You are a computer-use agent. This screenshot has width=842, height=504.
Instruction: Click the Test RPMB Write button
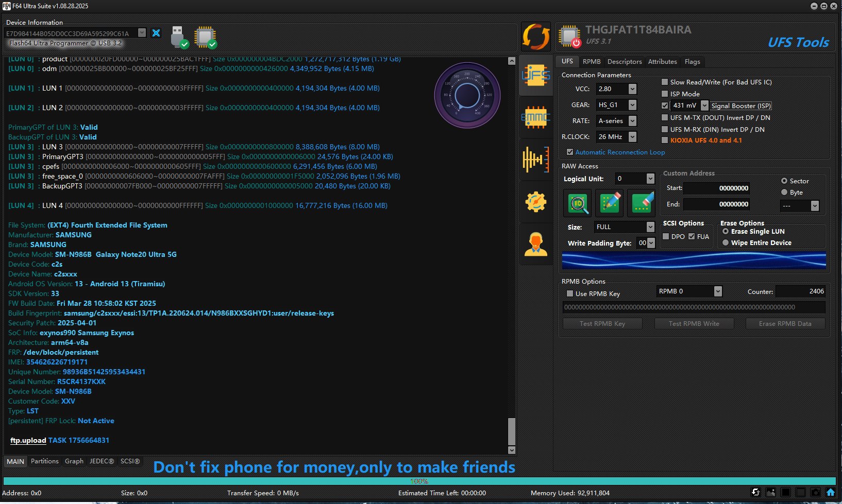694,323
